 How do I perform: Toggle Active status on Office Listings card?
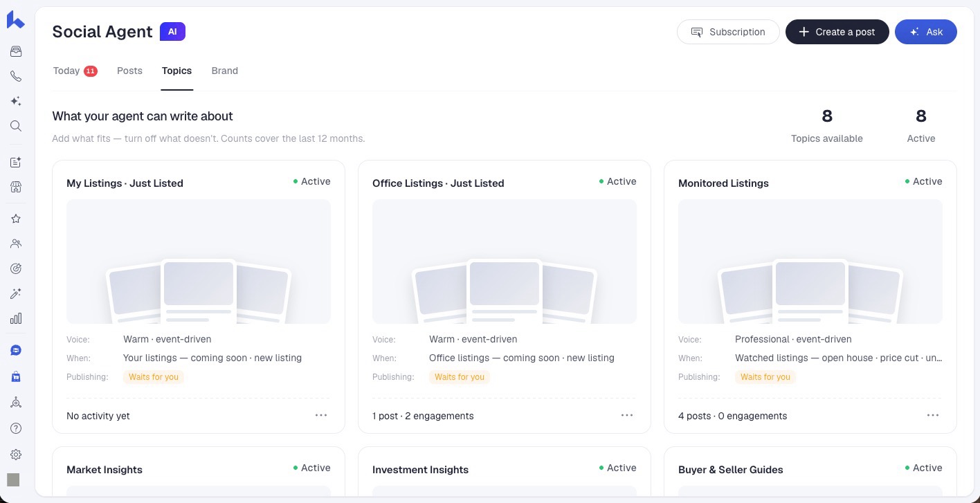[x=617, y=181]
